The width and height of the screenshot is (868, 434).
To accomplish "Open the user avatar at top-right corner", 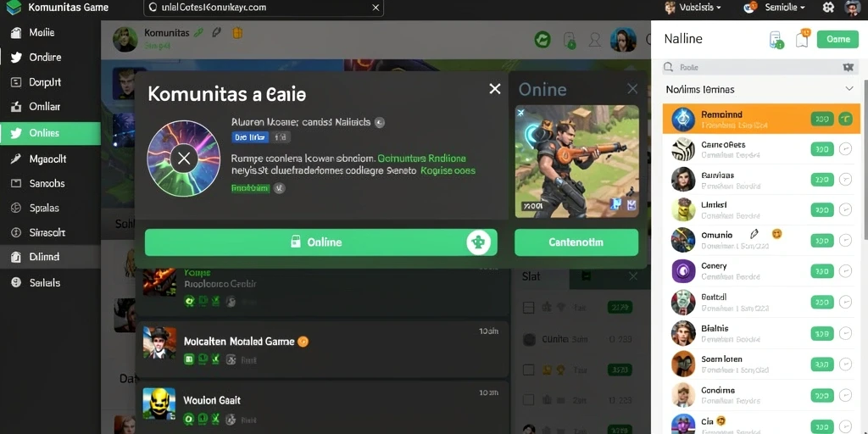I will click(x=853, y=7).
